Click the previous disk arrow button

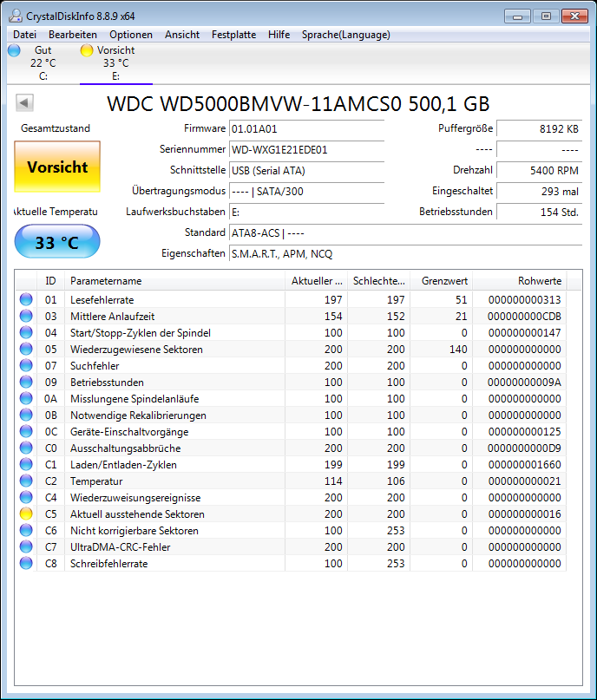coord(24,103)
